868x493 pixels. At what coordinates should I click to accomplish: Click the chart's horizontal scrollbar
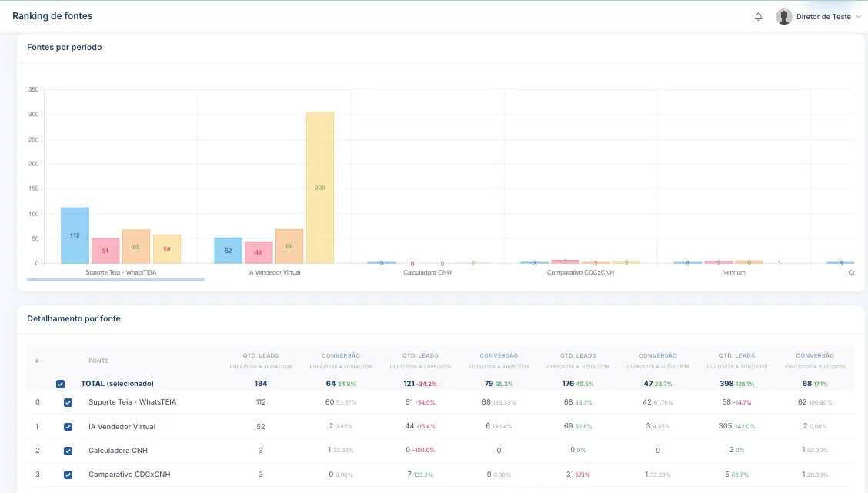pos(115,279)
